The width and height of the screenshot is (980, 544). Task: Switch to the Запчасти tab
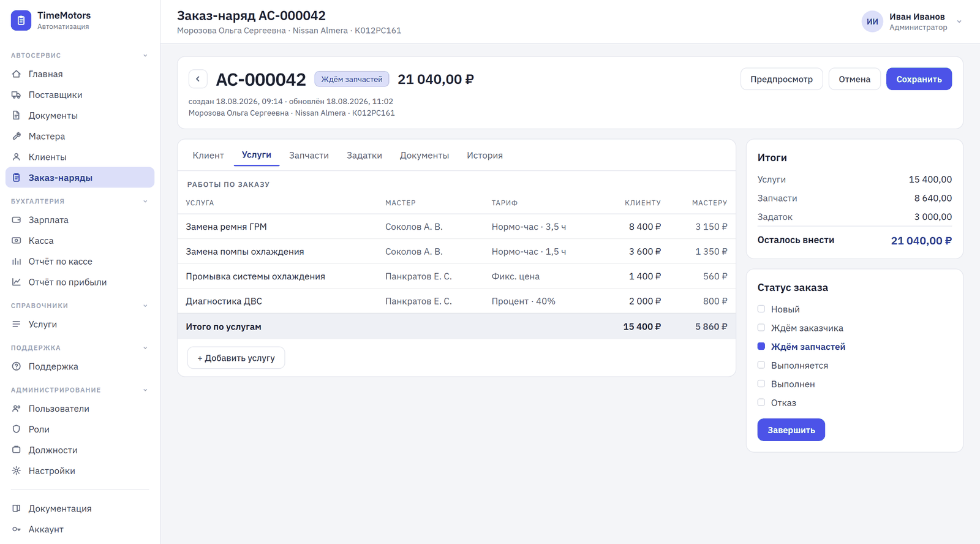tap(309, 156)
